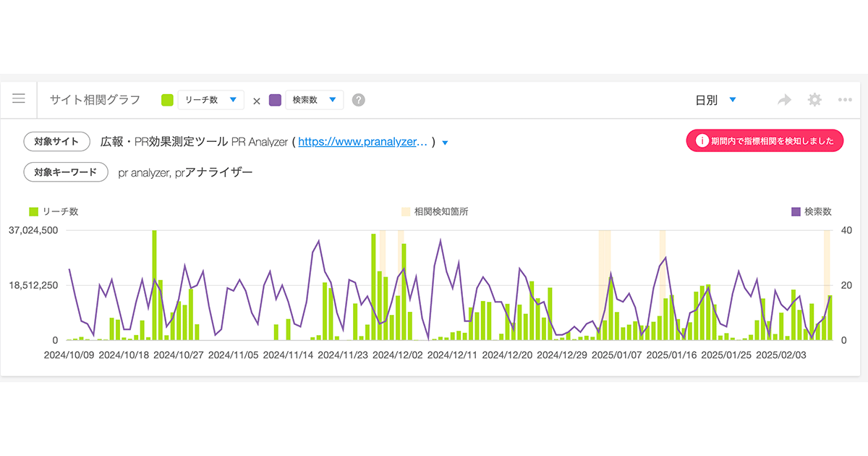Click the 期間内で指標相関を検知しました alert
Viewport: 868px width, 456px height.
[x=765, y=141]
